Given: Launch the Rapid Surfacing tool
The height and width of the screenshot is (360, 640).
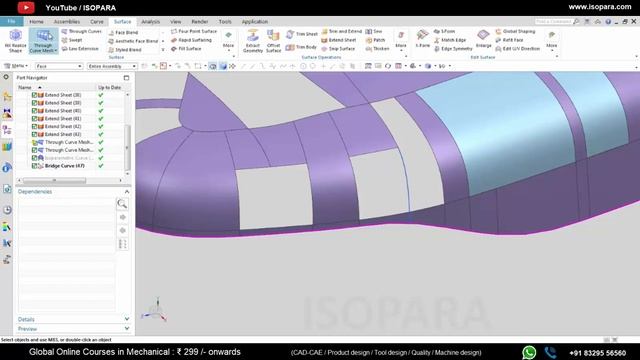Looking at the screenshot, I should (x=191, y=40).
